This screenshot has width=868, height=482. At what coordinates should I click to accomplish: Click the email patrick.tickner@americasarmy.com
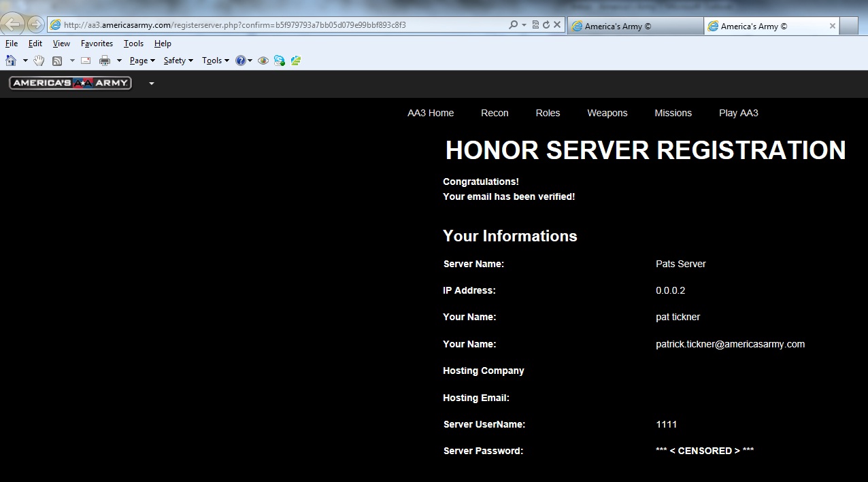731,344
